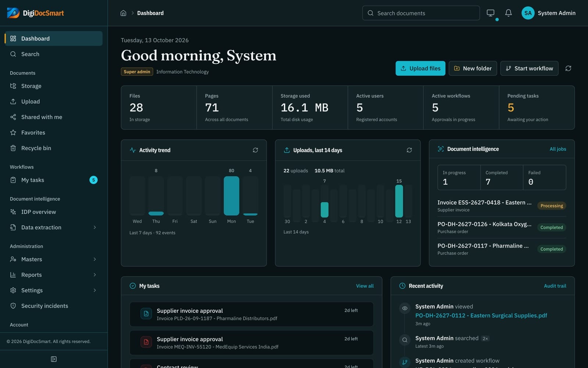
Task: Click the SA user avatar
Action: point(528,13)
